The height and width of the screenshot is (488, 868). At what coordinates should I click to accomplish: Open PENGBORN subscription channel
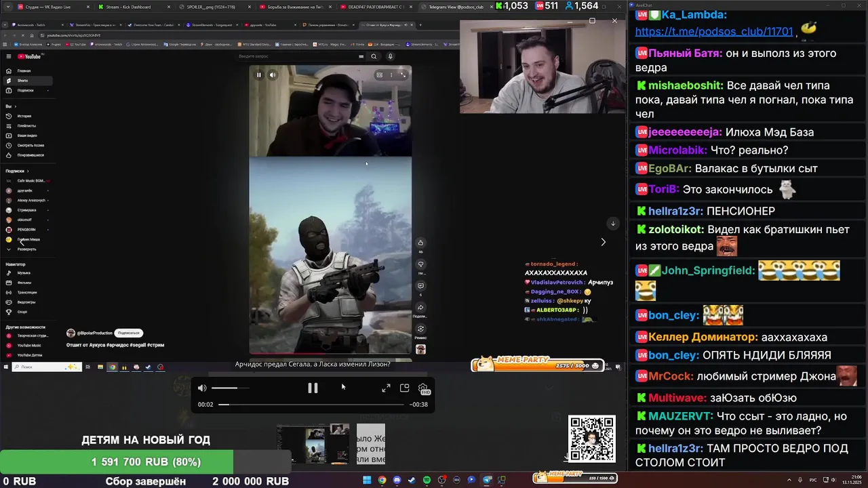pyautogui.click(x=27, y=230)
